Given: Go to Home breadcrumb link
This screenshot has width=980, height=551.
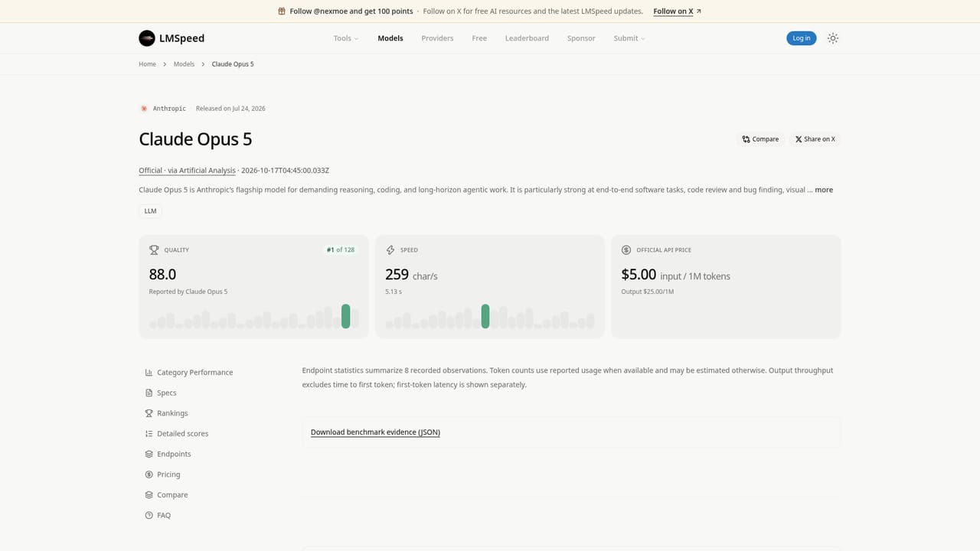Looking at the screenshot, I should pyautogui.click(x=147, y=64).
